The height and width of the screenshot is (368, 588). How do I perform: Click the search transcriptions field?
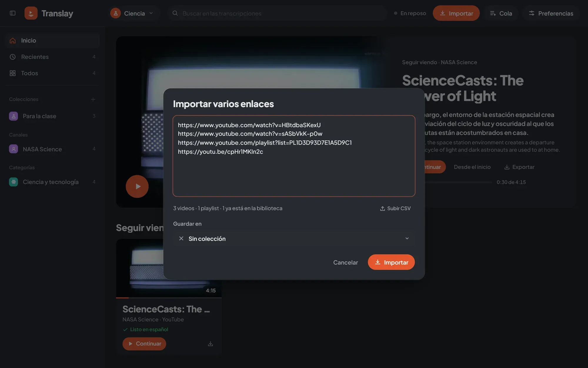pos(278,13)
